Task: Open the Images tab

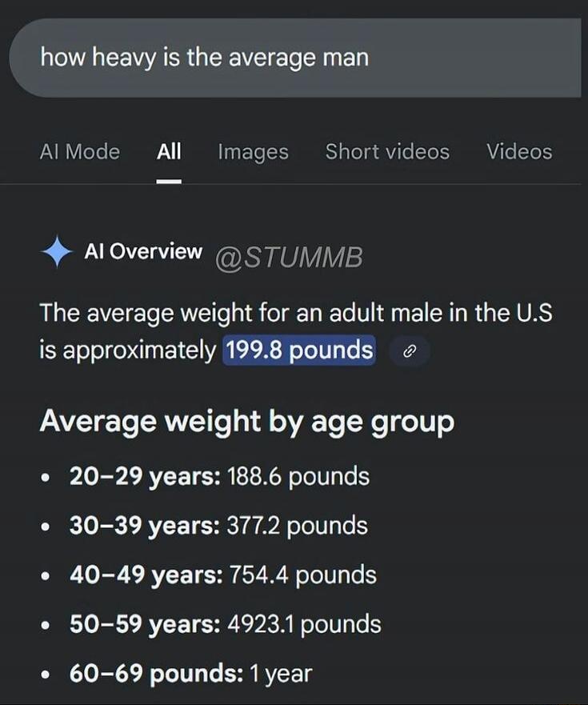Action: [253, 152]
